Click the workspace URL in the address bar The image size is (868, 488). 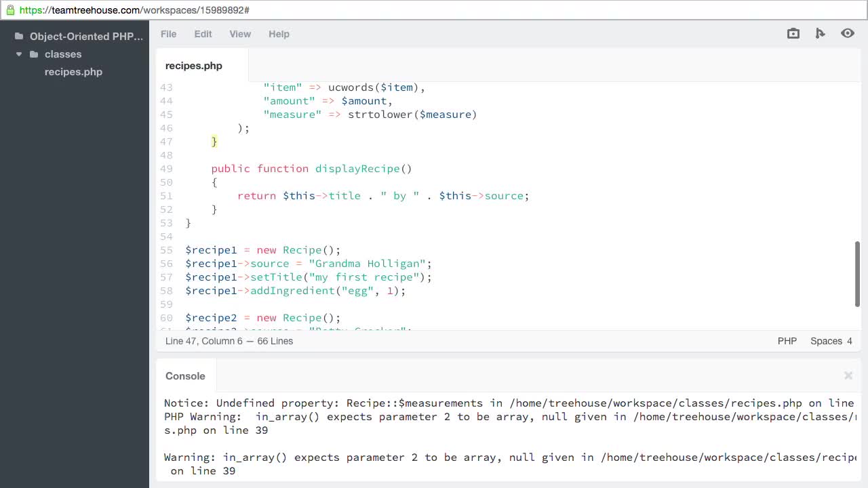pos(134,10)
